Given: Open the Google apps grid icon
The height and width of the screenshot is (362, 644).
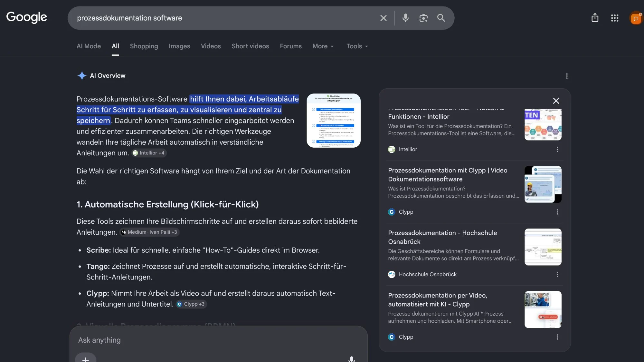Looking at the screenshot, I should 615,18.
